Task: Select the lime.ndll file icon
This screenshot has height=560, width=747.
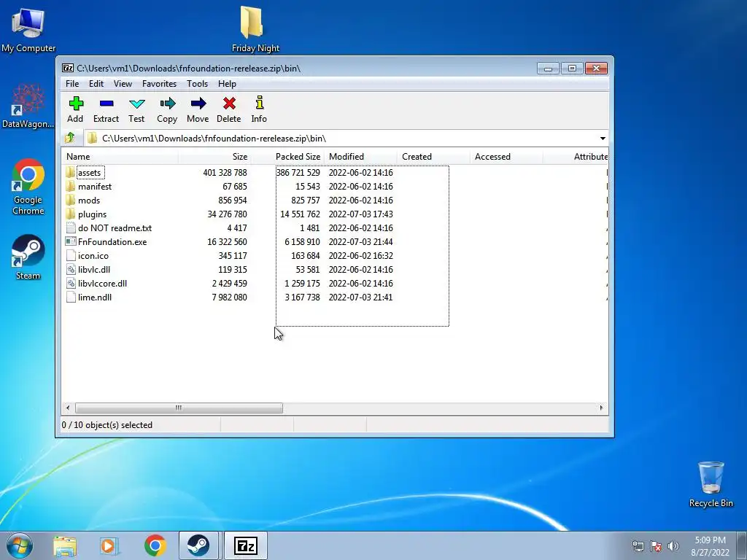Action: [x=71, y=297]
